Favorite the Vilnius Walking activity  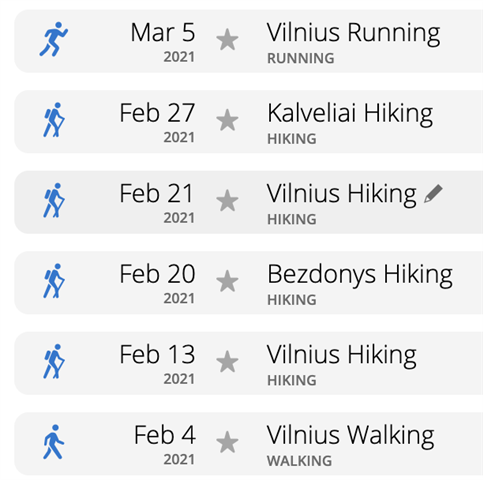tap(227, 442)
